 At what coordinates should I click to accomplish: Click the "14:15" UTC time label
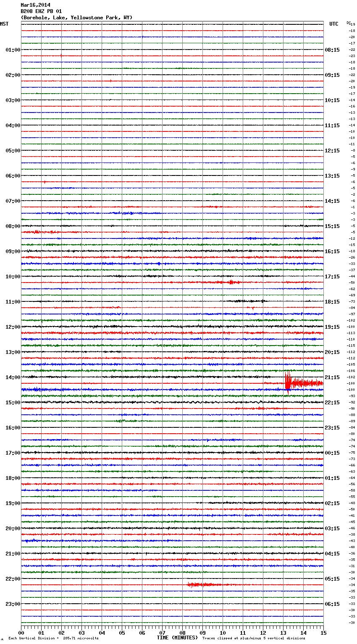tap(332, 201)
